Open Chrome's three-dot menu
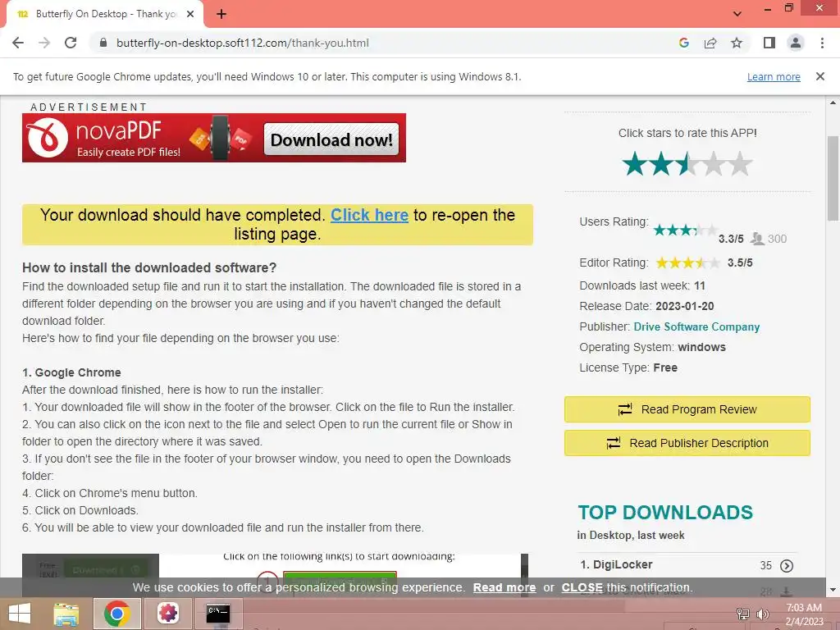 pos(822,43)
